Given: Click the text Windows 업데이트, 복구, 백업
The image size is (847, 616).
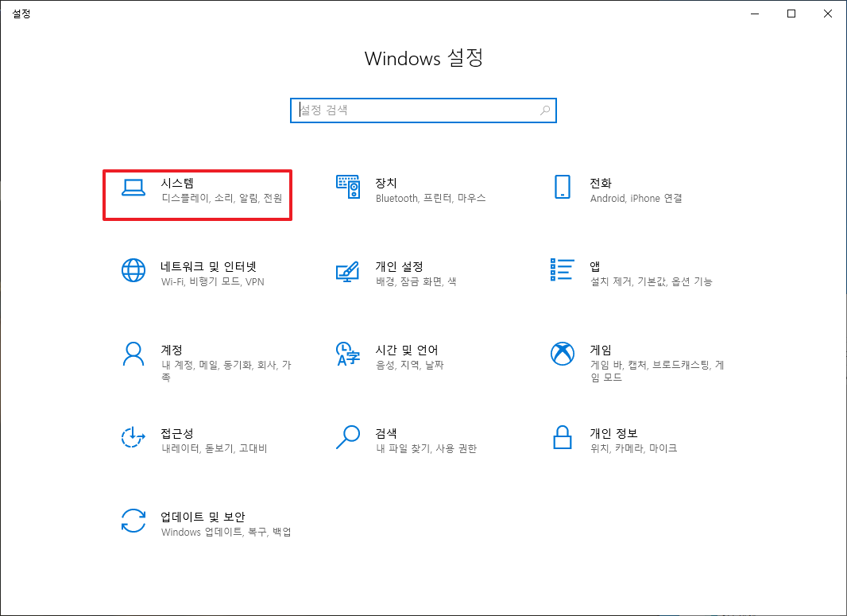Looking at the screenshot, I should (x=226, y=532).
